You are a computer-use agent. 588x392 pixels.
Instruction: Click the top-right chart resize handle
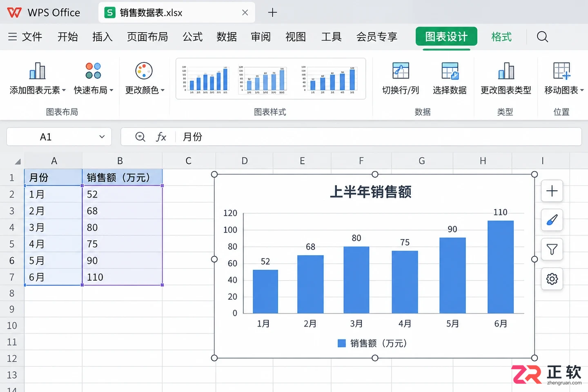[x=535, y=174]
